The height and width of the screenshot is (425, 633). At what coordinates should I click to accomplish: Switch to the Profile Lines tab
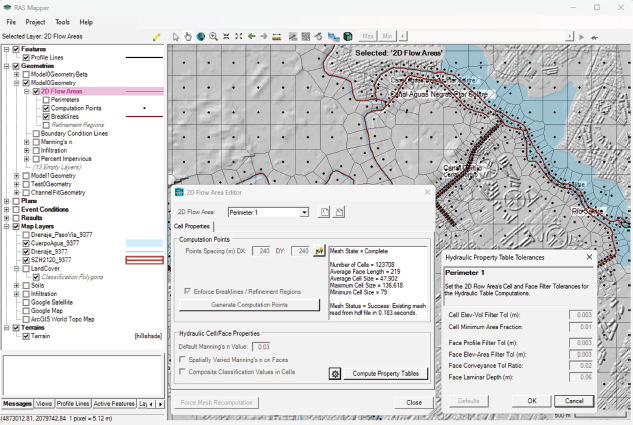72,403
